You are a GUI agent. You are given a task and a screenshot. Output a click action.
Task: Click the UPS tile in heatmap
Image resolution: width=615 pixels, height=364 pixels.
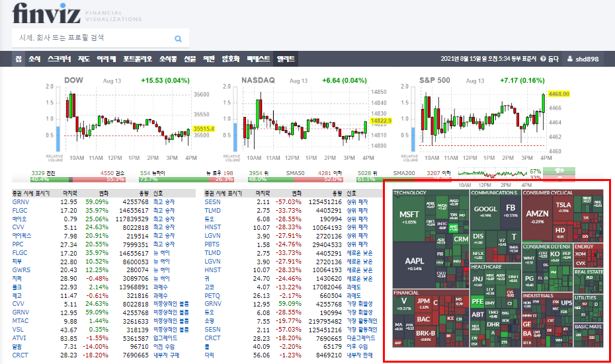point(566,303)
